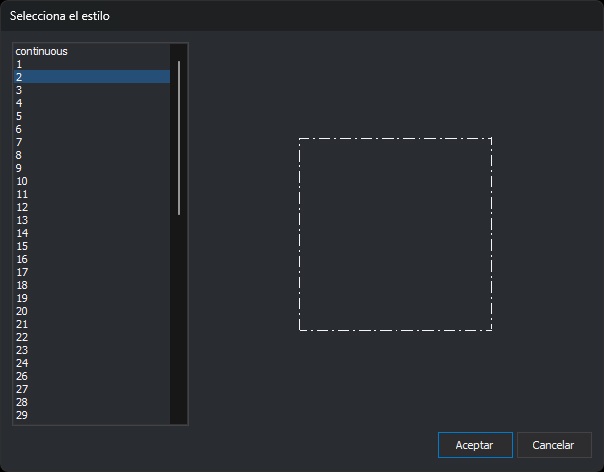Pick style 15 in the list
Screen dimensions: 604x472
(92, 246)
